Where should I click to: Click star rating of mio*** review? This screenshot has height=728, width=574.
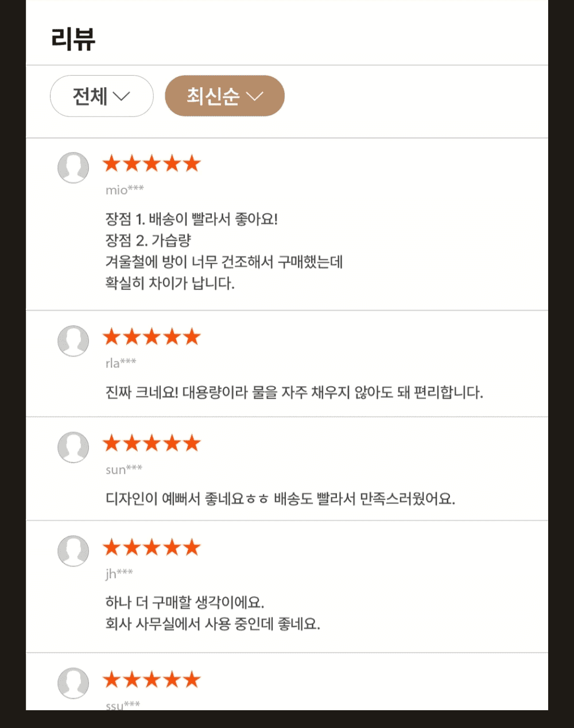[152, 164]
